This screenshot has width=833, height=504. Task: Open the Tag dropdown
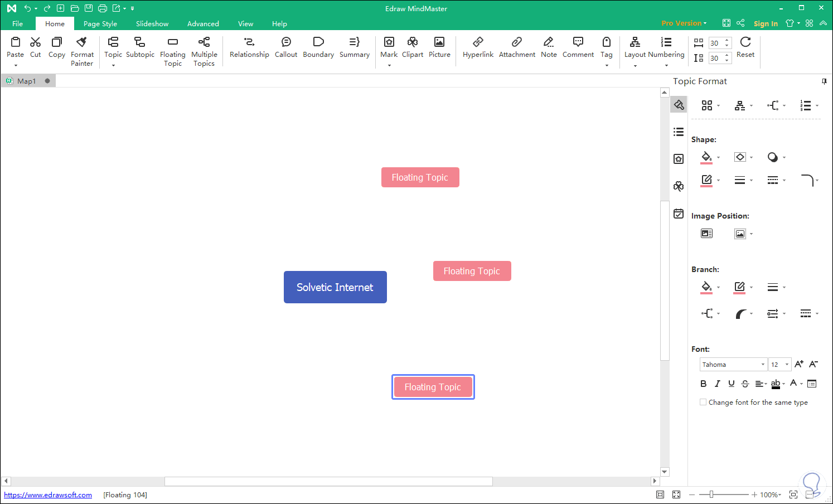pyautogui.click(x=607, y=65)
